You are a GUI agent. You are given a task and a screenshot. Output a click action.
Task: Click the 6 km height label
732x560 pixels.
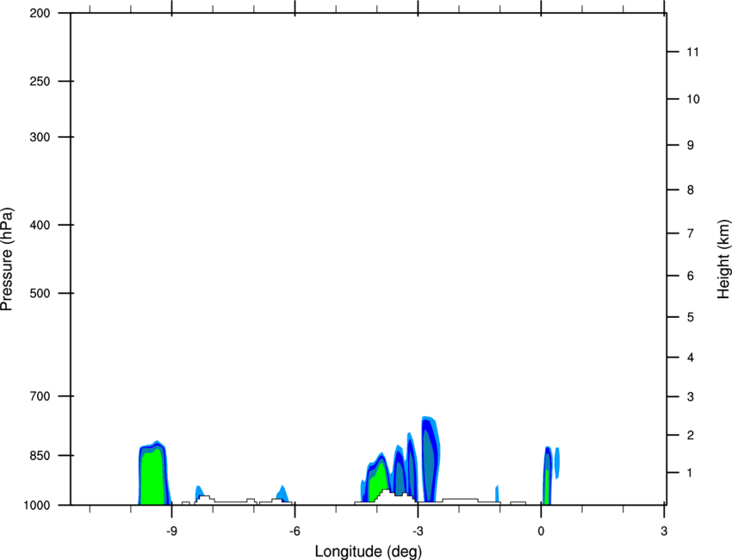tap(691, 276)
